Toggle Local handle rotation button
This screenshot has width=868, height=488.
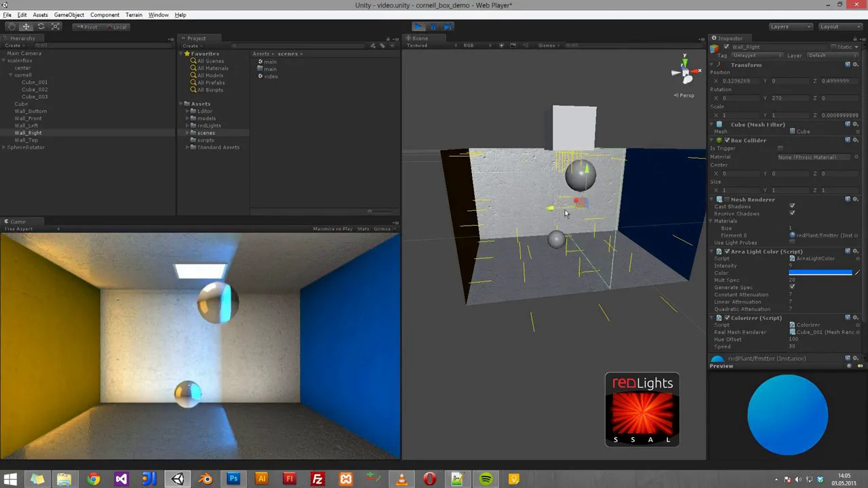(x=116, y=26)
